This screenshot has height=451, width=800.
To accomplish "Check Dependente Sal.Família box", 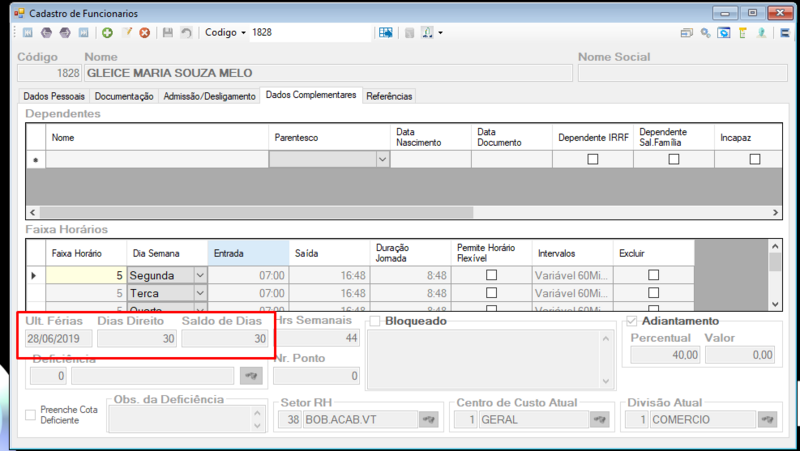I will [673, 159].
